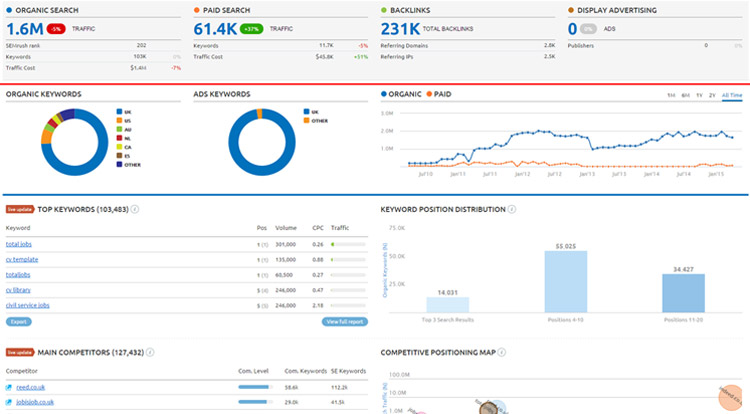
Task: Open the 'cv template' keyword link
Action: pyautogui.click(x=22, y=259)
